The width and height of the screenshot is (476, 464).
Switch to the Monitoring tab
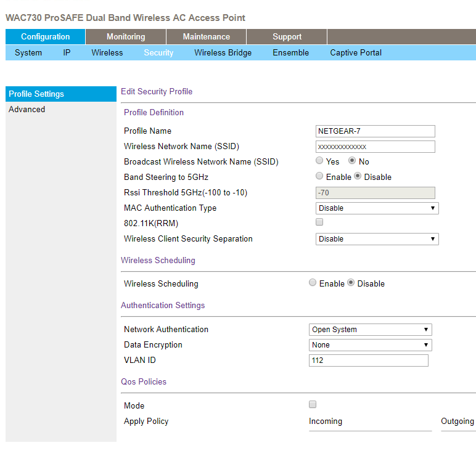126,37
